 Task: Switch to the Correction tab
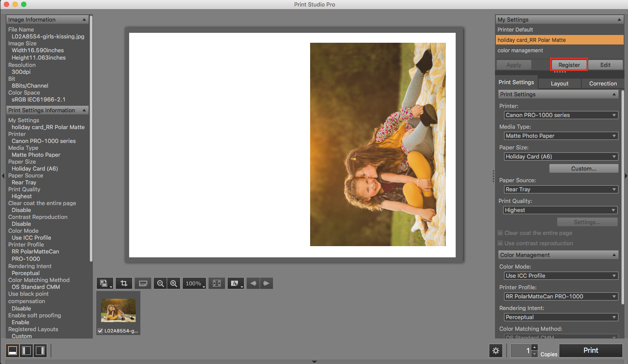point(603,83)
